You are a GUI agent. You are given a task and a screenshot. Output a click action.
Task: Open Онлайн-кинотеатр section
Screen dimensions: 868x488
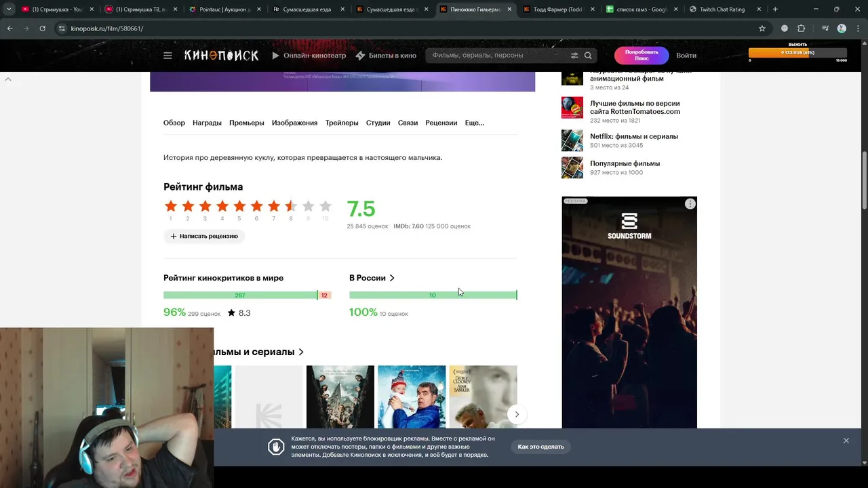coord(309,56)
